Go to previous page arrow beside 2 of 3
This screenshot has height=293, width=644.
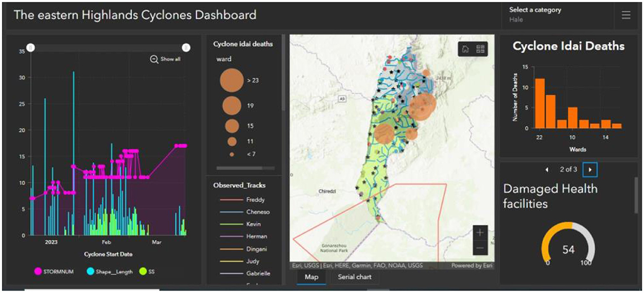(547, 170)
